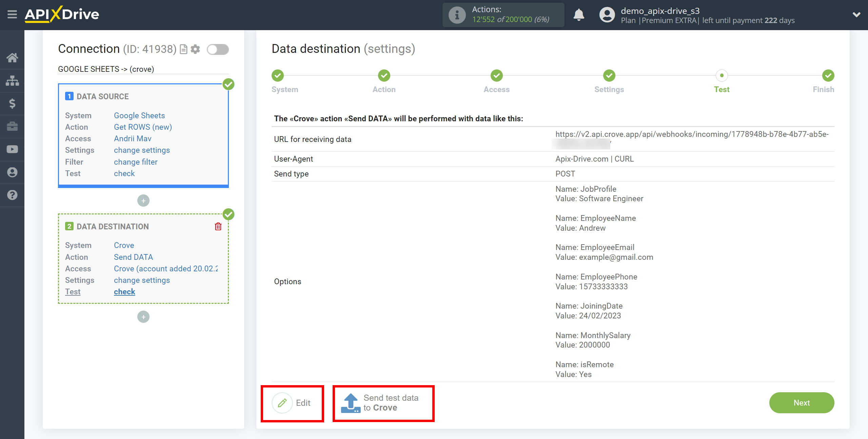Open the Actions info icon
The height and width of the screenshot is (439, 868).
coord(457,15)
